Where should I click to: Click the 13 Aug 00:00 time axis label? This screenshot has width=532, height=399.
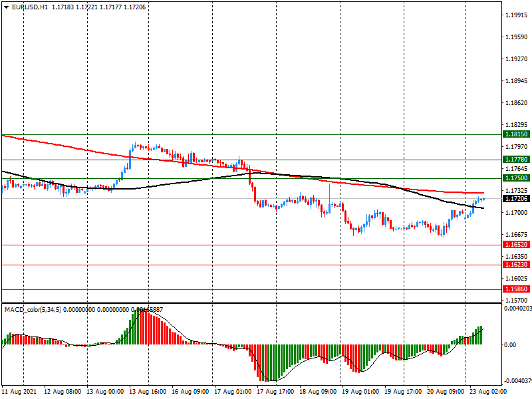105,392
